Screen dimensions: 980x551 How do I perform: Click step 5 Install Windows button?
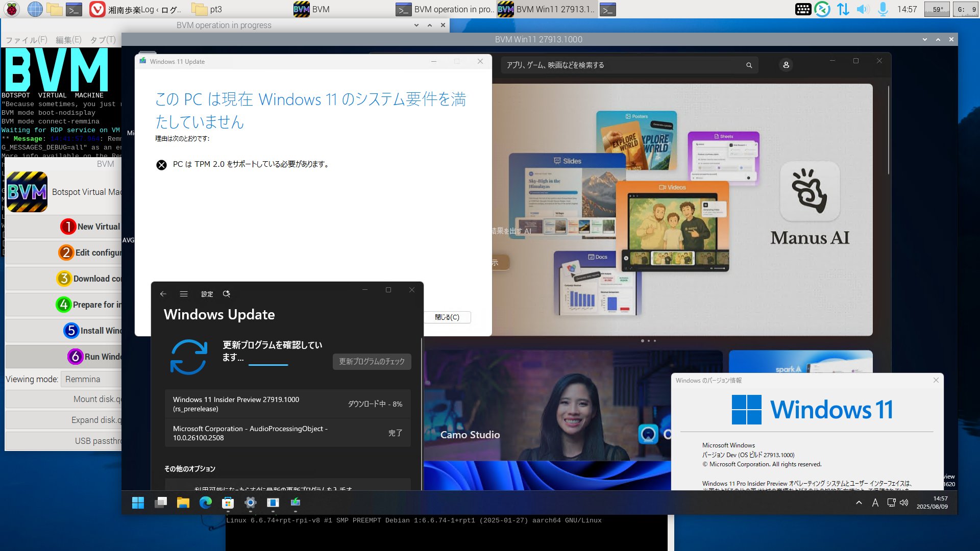pyautogui.click(x=64, y=331)
